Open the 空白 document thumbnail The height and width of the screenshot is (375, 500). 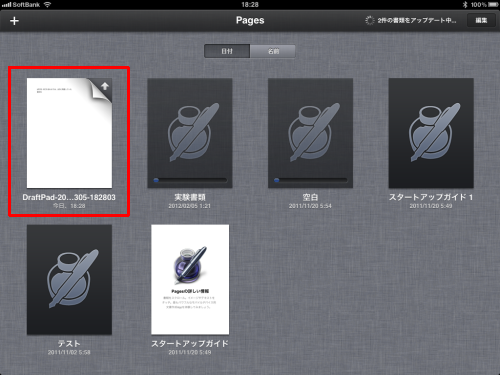click(x=310, y=133)
